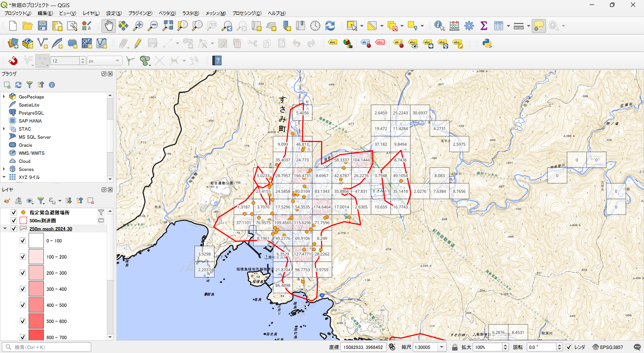
Task: Select the Pan Map hand tool
Action: point(108,26)
